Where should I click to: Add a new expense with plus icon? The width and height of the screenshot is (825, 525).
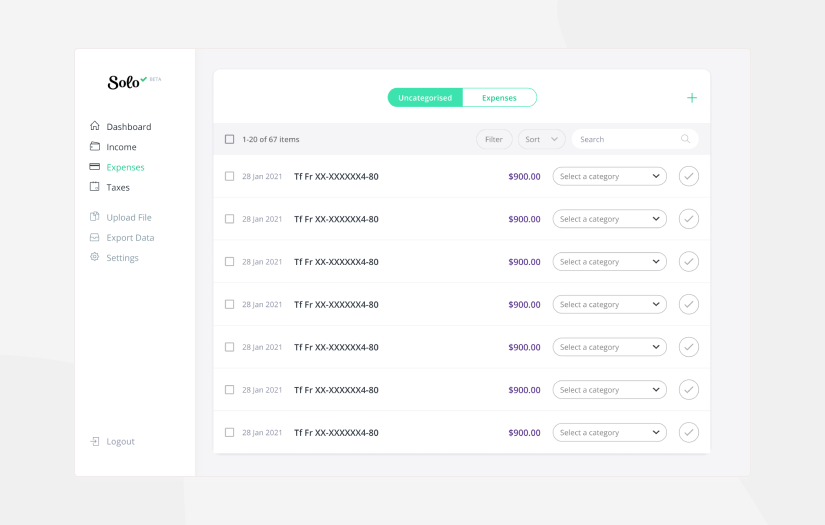(x=691, y=98)
